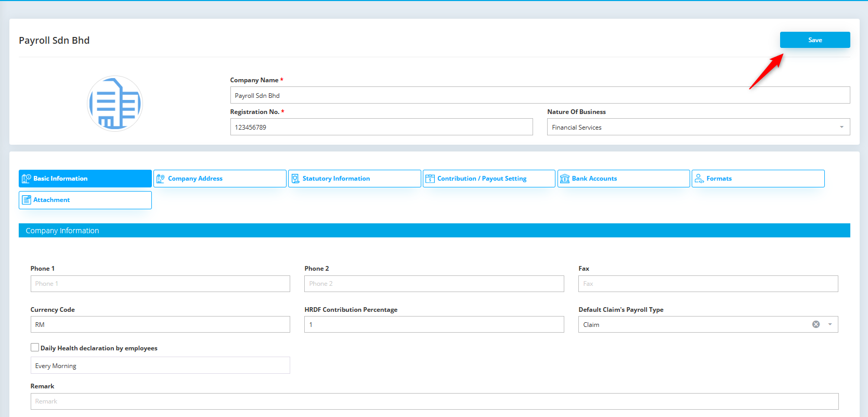Click the Attachment tab icon
Image resolution: width=868 pixels, height=417 pixels.
[27, 200]
